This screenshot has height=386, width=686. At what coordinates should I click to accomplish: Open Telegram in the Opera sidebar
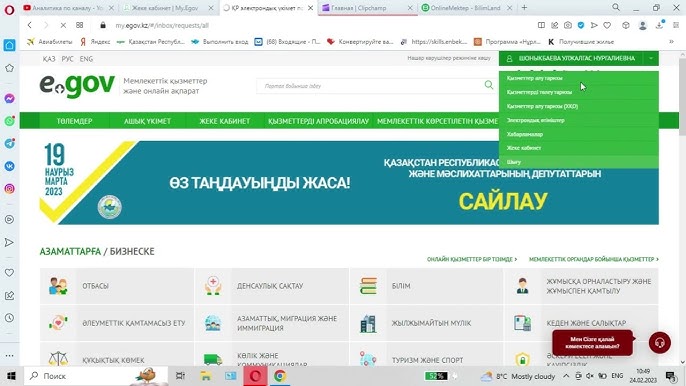coord(9,144)
